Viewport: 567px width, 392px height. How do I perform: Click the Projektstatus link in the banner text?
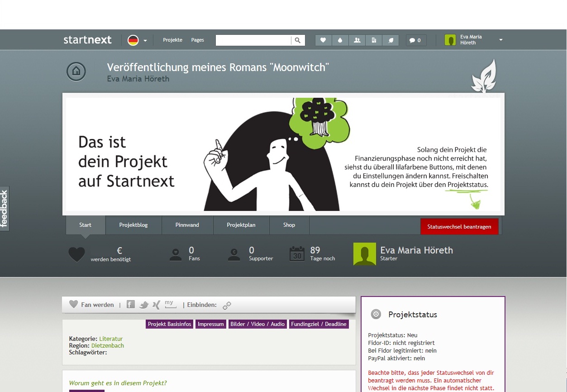click(x=468, y=185)
